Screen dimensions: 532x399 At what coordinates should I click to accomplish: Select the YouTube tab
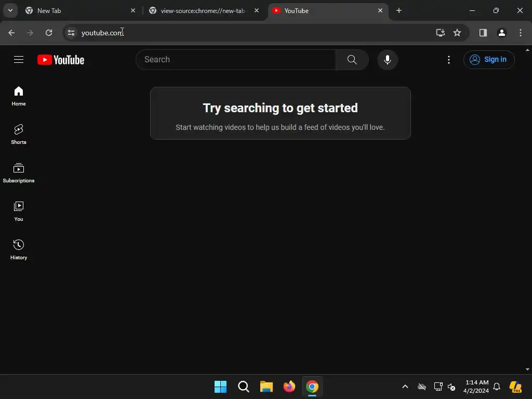[x=327, y=10]
